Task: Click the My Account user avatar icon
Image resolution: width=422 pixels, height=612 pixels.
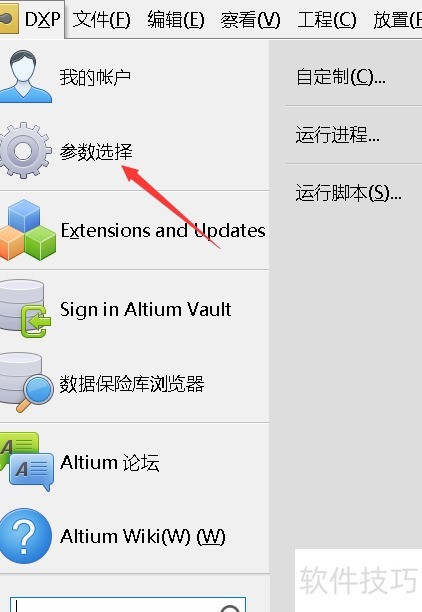Action: (24, 76)
